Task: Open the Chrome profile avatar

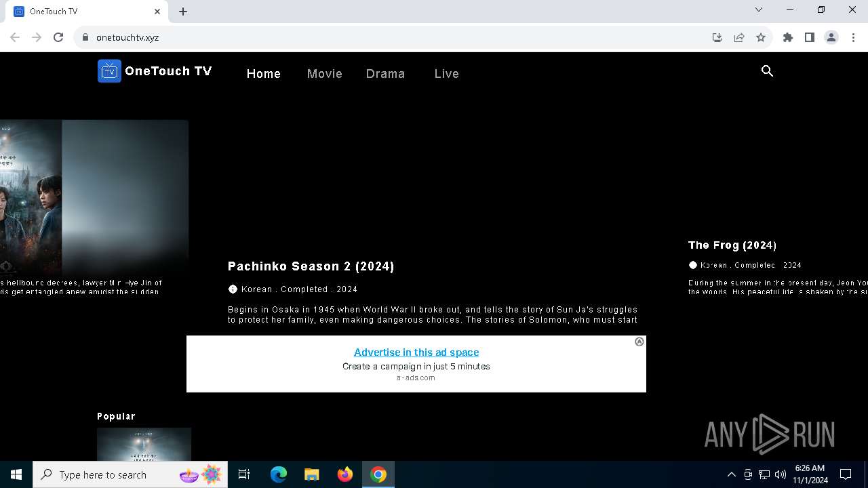Action: click(831, 37)
